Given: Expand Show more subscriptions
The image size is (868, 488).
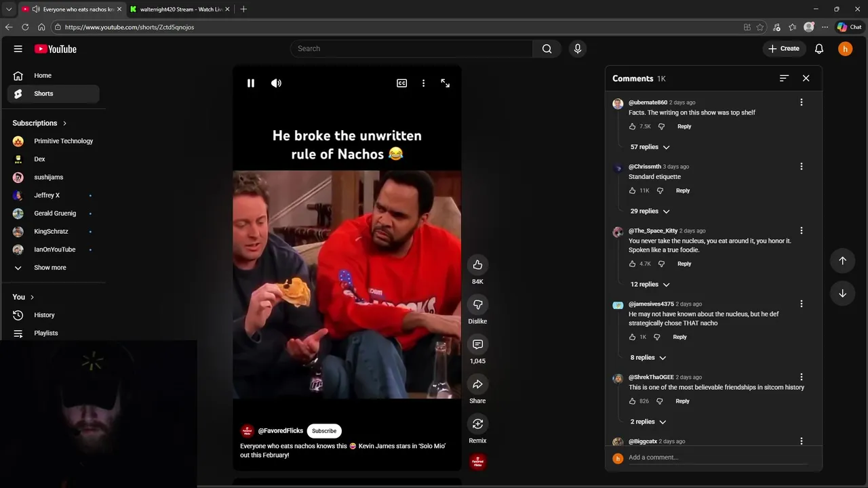Looking at the screenshot, I should [54, 268].
